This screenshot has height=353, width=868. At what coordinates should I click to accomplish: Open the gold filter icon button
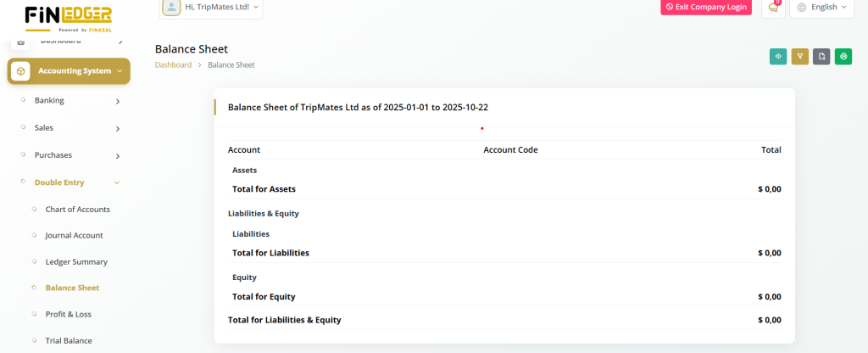[x=799, y=57]
